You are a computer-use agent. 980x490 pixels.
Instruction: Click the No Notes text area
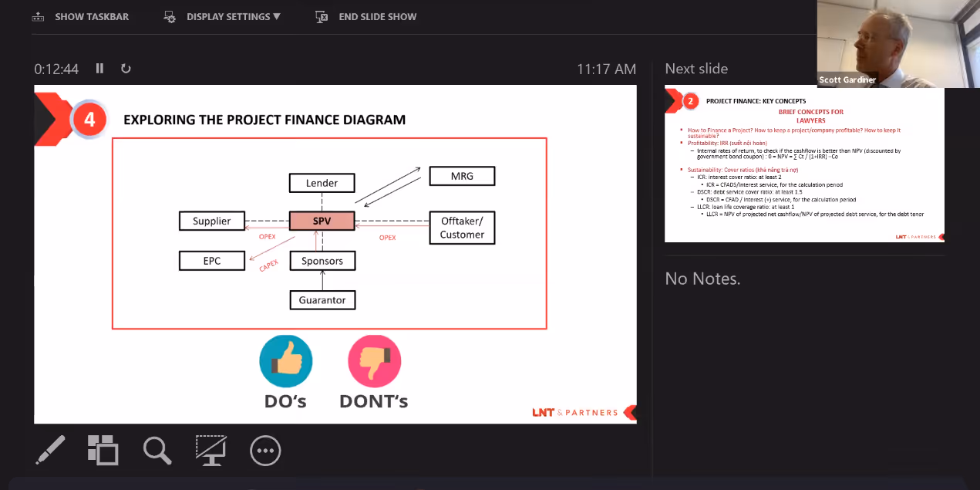pos(702,279)
